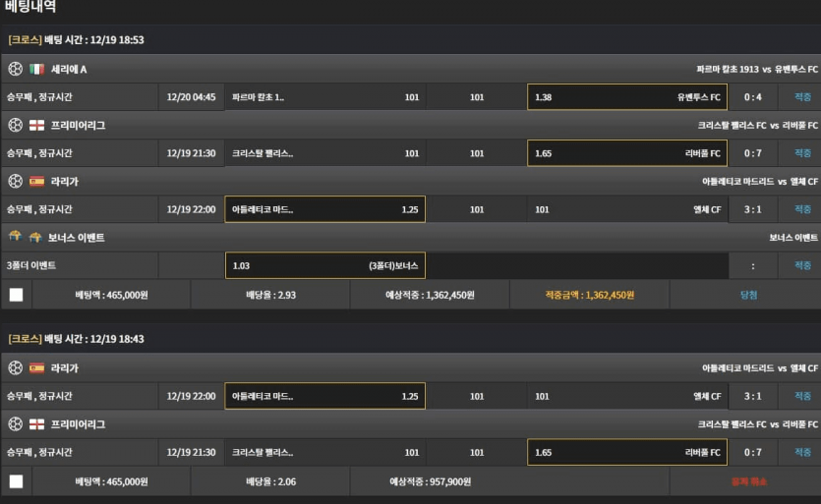Click the soccer ball icon beside 세리에 A
821x504 pixels.
point(15,69)
